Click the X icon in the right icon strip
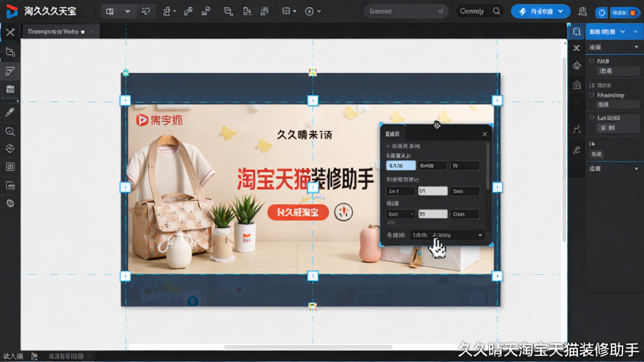Image resolution: width=644 pixels, height=362 pixels. click(x=577, y=48)
